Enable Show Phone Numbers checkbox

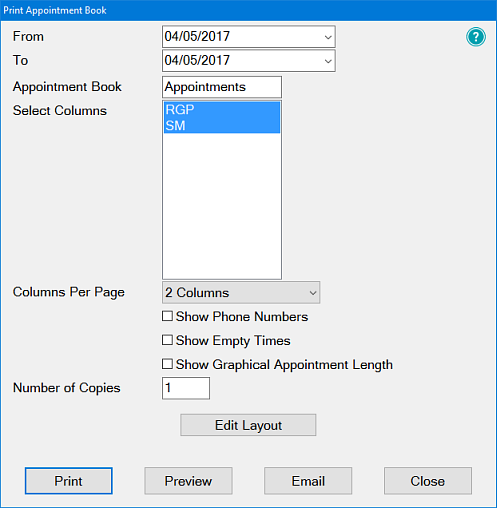(167, 316)
